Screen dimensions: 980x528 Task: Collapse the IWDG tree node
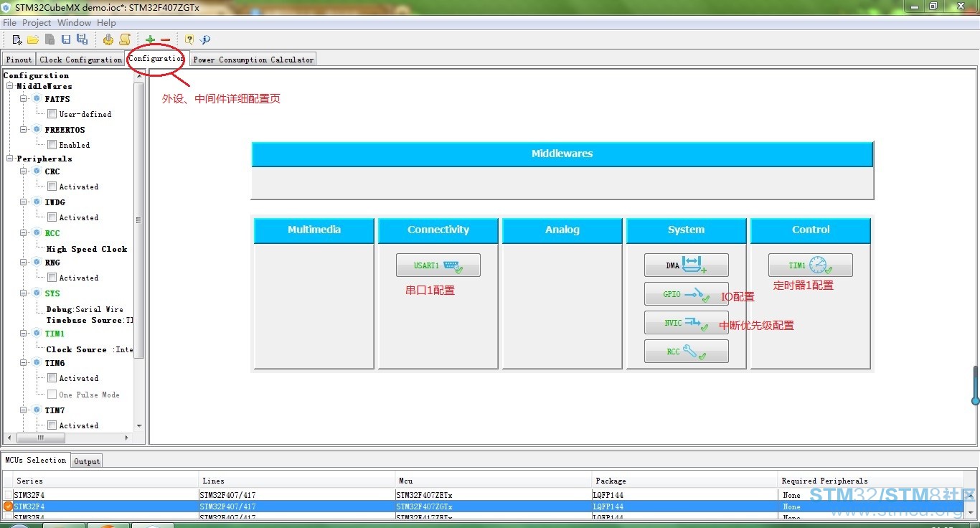click(x=24, y=202)
